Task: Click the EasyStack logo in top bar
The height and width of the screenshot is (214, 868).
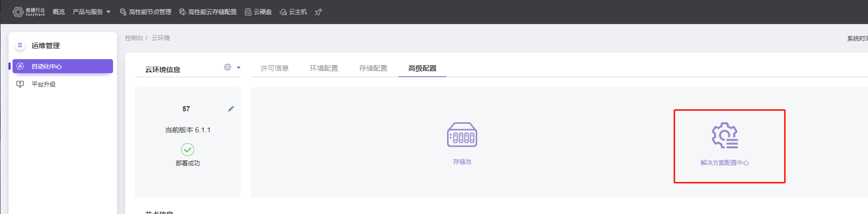Action: click(29, 12)
